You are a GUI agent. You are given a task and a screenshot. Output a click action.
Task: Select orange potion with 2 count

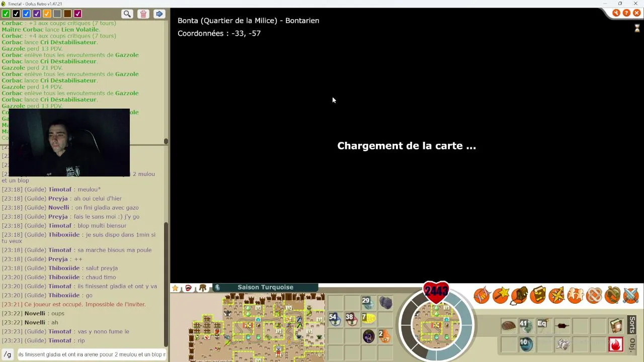pos(385,336)
